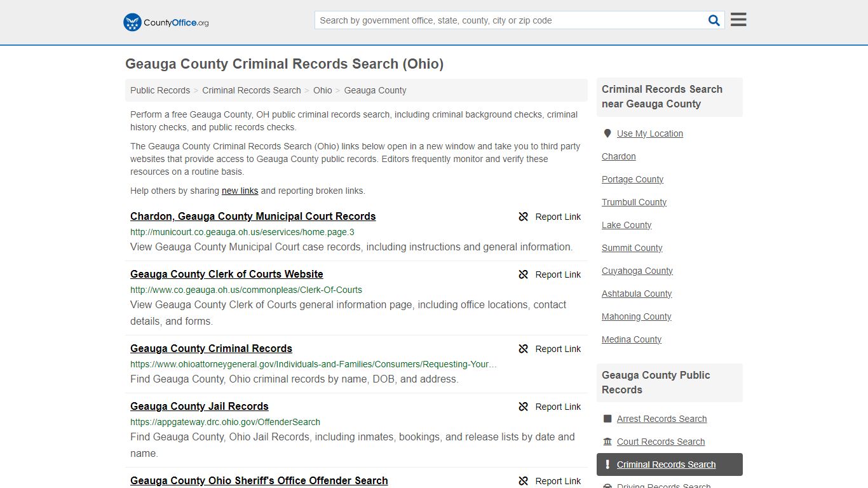
Task: Report link for Sheriff's Office Offender Search
Action: click(x=550, y=481)
